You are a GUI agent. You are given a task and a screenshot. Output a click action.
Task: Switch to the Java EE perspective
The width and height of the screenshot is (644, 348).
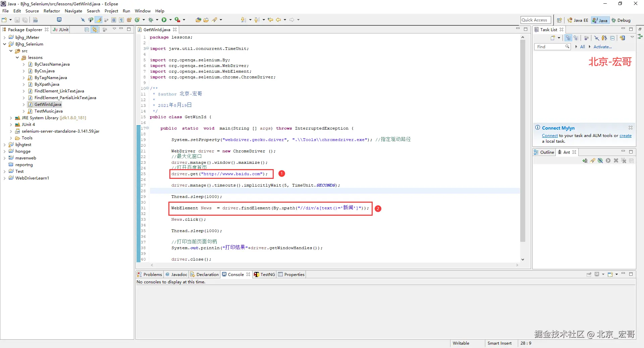pyautogui.click(x=578, y=20)
